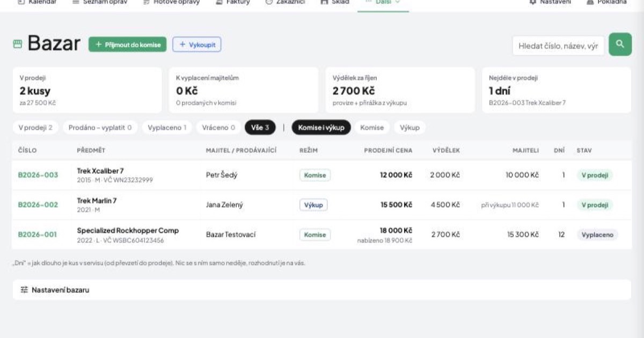Open item number B2026-001
644x338 pixels.
coord(38,234)
